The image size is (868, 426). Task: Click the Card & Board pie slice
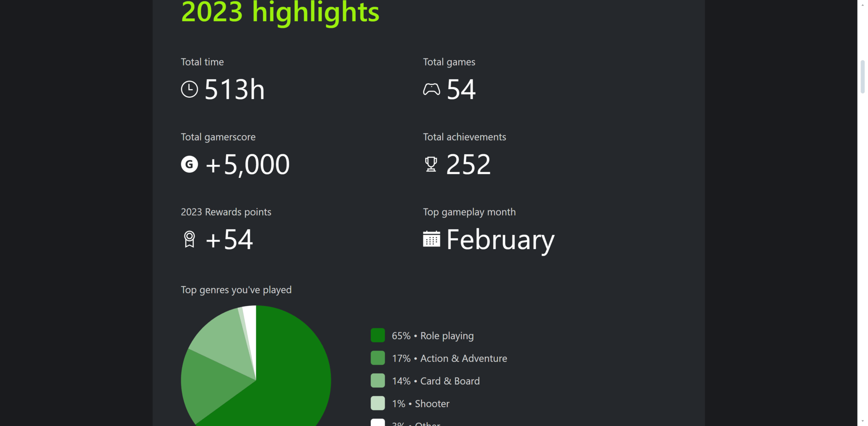click(x=224, y=344)
